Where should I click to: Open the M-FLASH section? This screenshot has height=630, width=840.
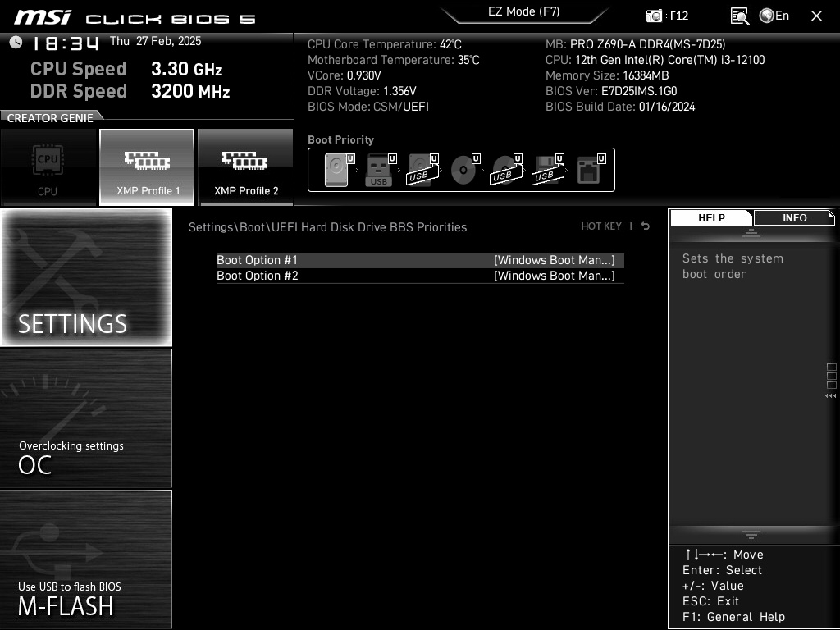86,559
